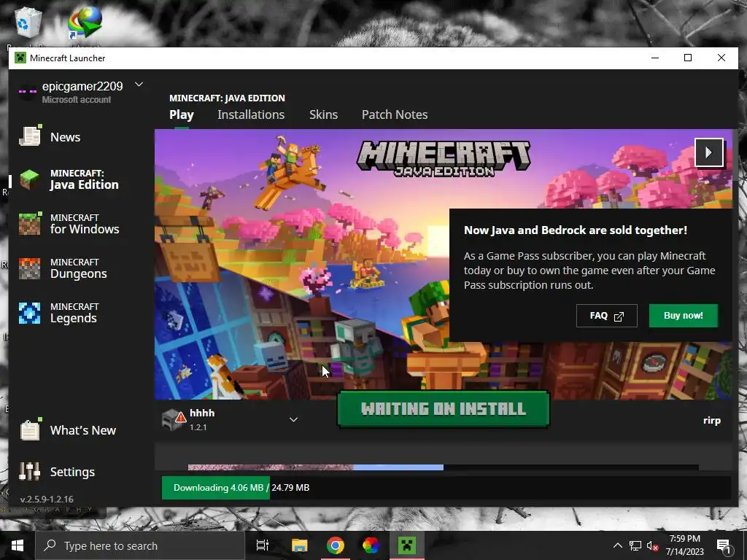
Task: Click the blue progress strip below installation
Action: point(398,467)
